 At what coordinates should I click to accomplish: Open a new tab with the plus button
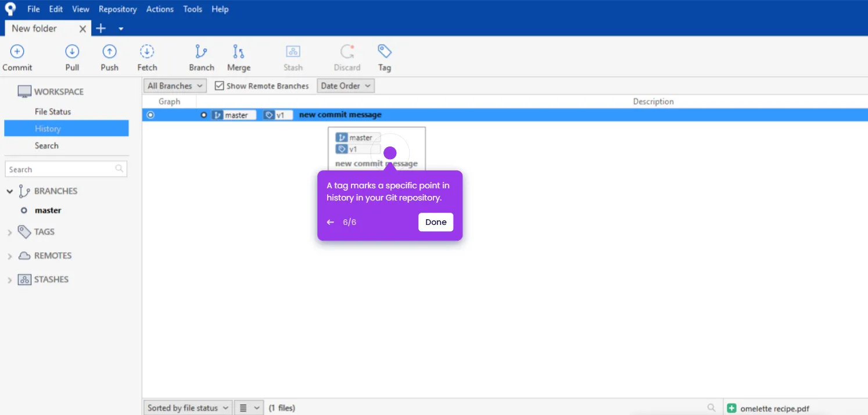click(x=101, y=28)
